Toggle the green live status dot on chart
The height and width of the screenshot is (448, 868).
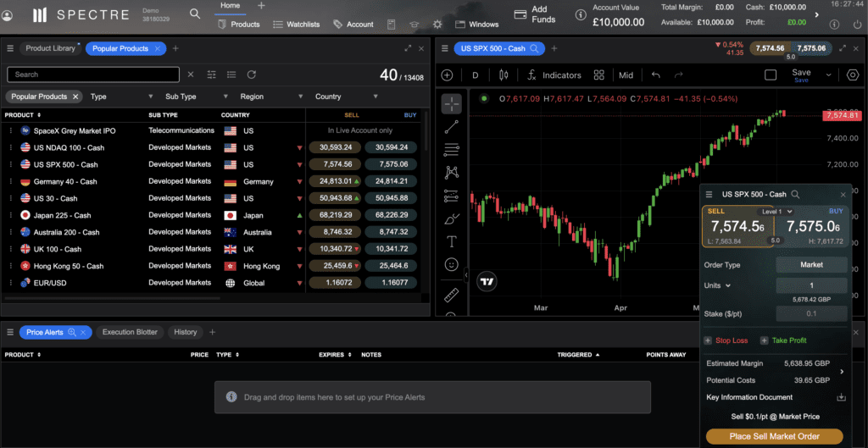pyautogui.click(x=484, y=99)
